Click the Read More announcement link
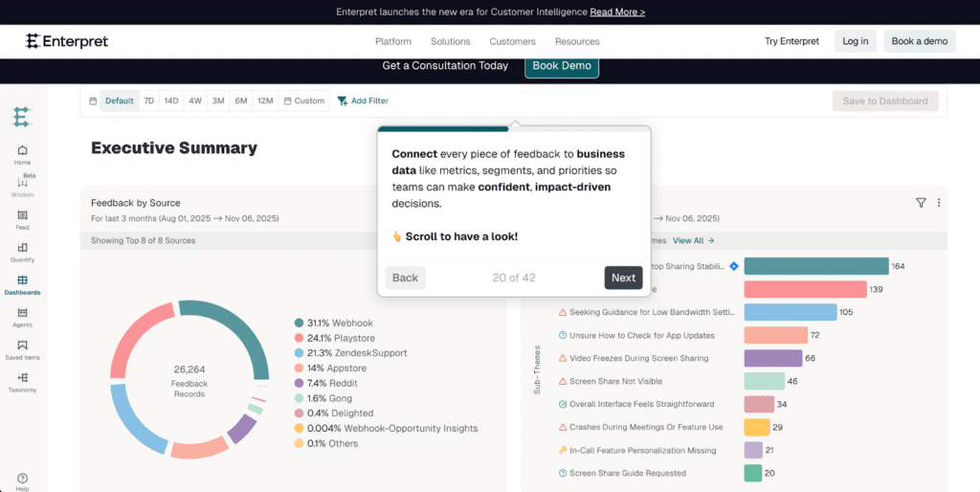 pos(617,12)
